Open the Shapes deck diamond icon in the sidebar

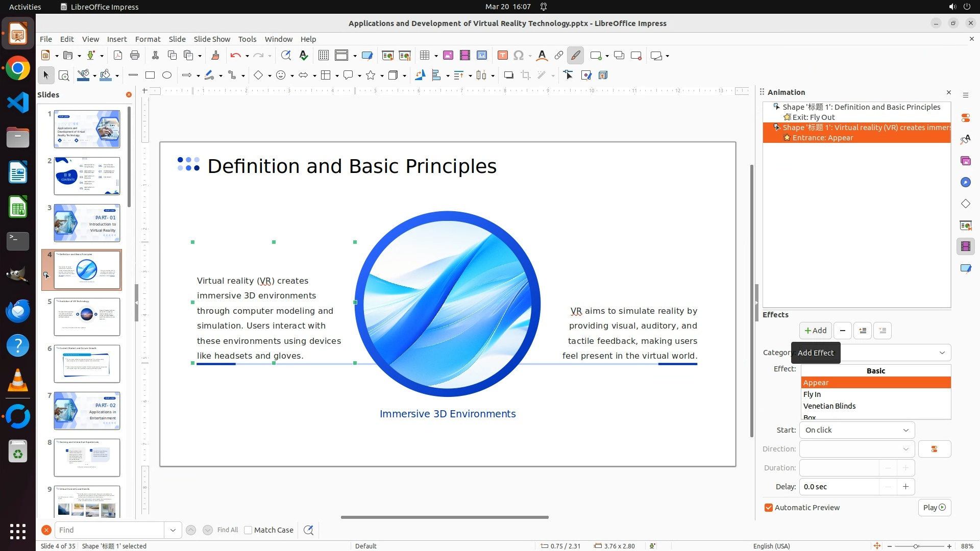point(965,204)
